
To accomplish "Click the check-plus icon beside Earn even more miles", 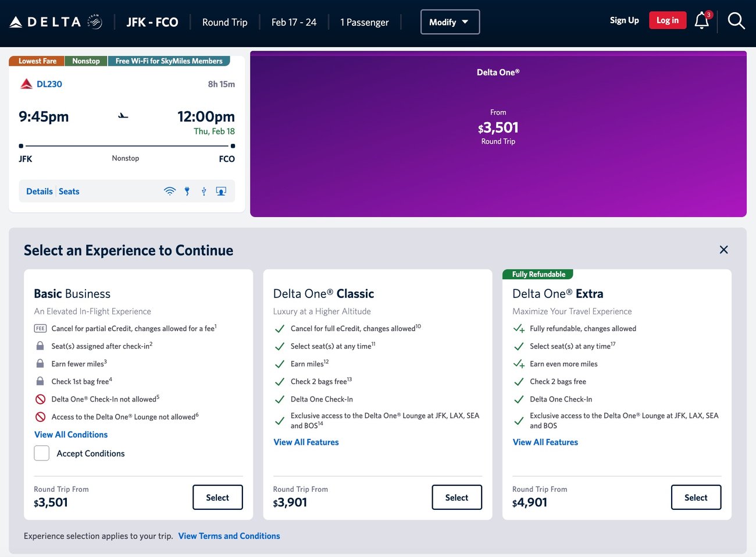I will click(x=519, y=364).
